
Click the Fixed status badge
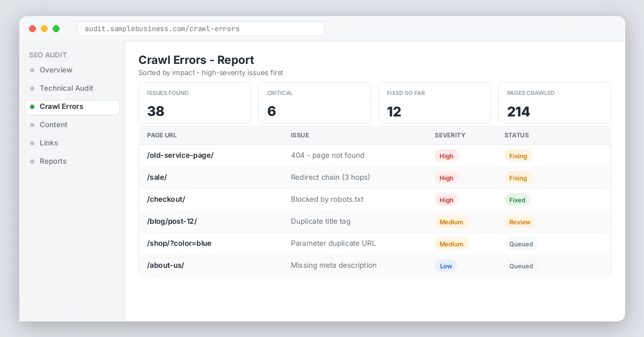point(517,200)
